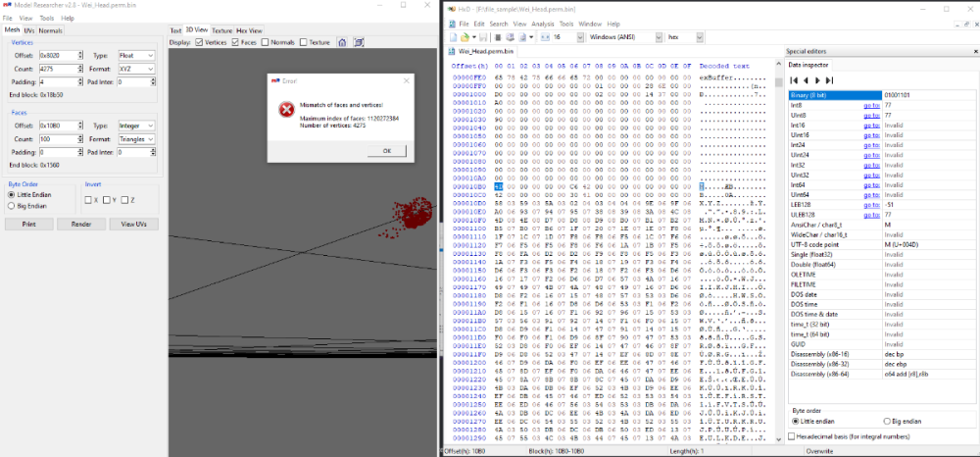Enable Texture display checkbox

[x=303, y=42]
